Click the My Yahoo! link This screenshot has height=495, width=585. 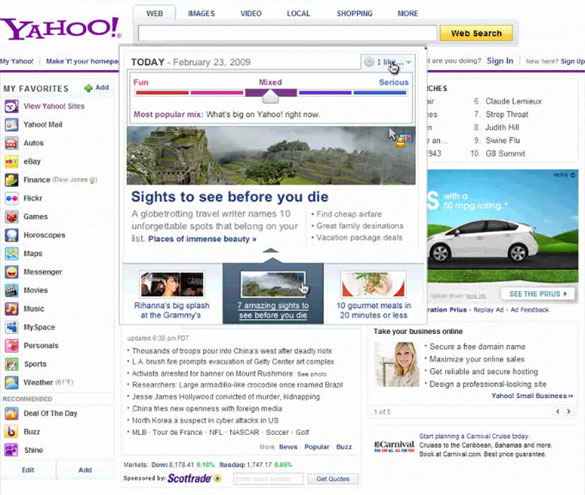(17, 61)
